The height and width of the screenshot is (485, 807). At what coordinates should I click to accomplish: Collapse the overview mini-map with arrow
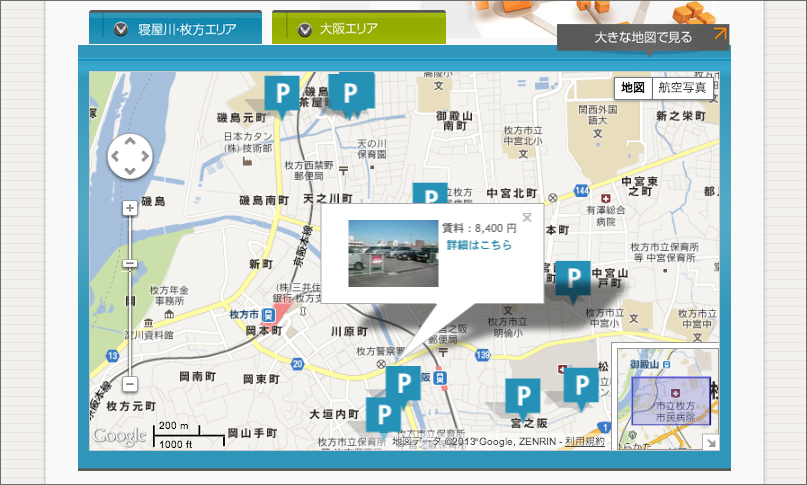click(710, 442)
